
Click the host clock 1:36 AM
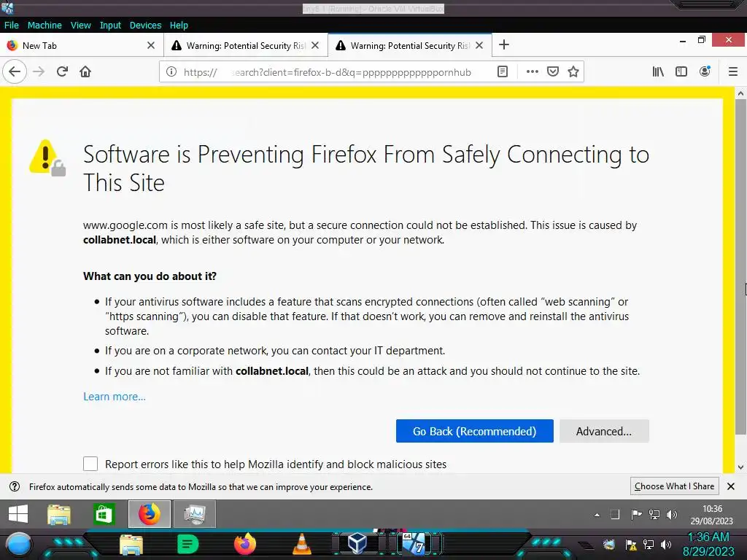click(x=708, y=544)
